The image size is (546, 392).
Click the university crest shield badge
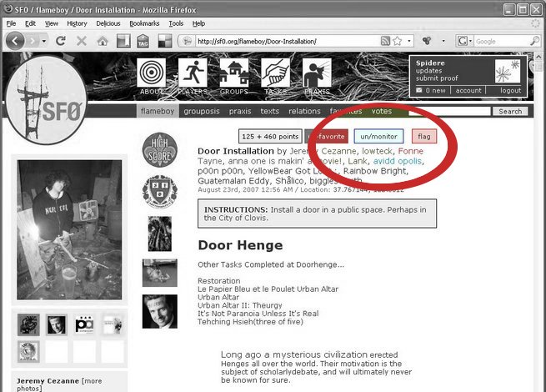pos(160,191)
